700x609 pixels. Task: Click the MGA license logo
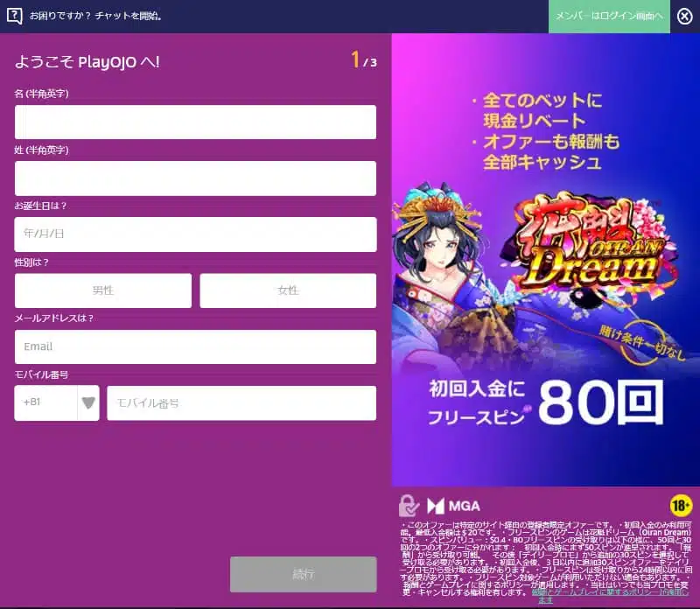click(x=453, y=506)
